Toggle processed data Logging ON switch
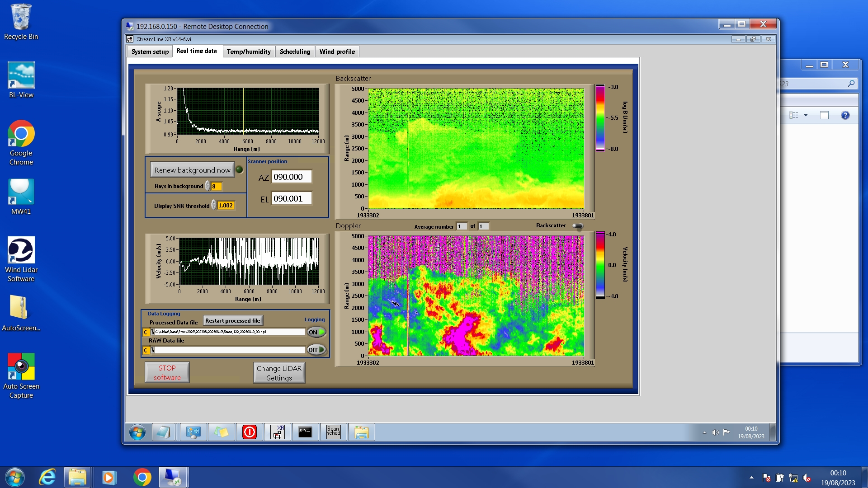This screenshot has height=488, width=868. click(316, 332)
